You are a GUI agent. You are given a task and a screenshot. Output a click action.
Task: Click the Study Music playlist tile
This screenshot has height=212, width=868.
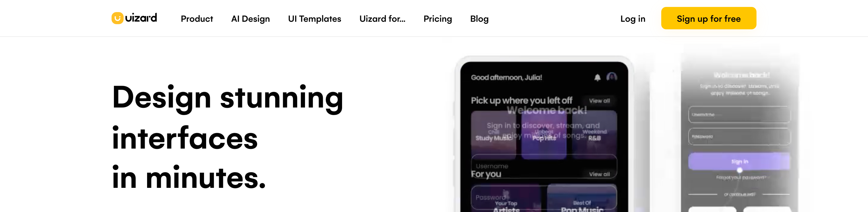(x=493, y=135)
